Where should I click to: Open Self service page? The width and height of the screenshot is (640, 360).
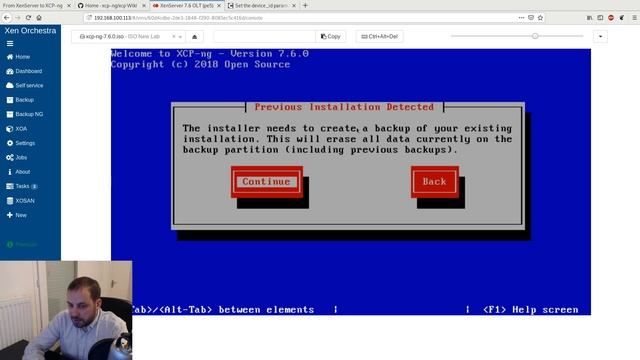click(x=24, y=85)
